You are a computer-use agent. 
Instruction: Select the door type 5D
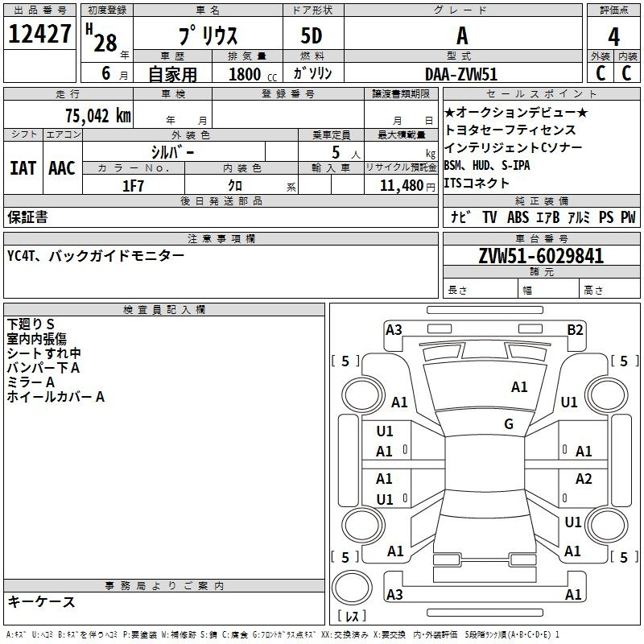coord(312,37)
